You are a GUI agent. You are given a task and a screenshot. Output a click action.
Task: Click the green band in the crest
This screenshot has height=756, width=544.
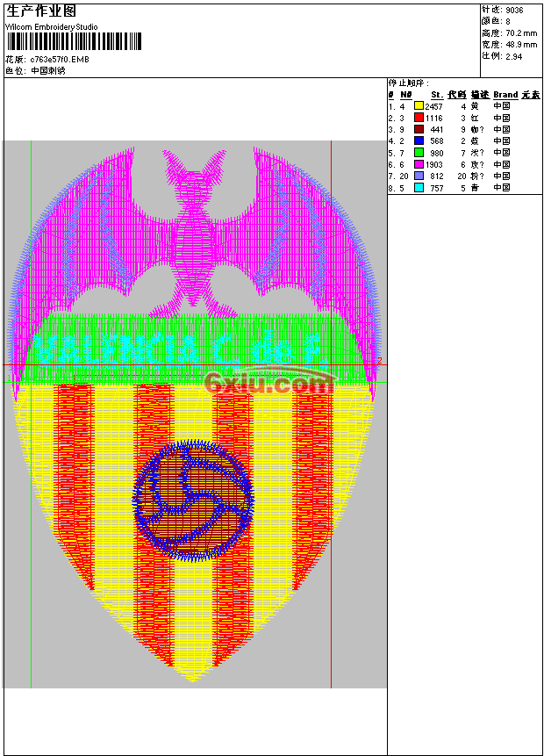tap(193, 348)
